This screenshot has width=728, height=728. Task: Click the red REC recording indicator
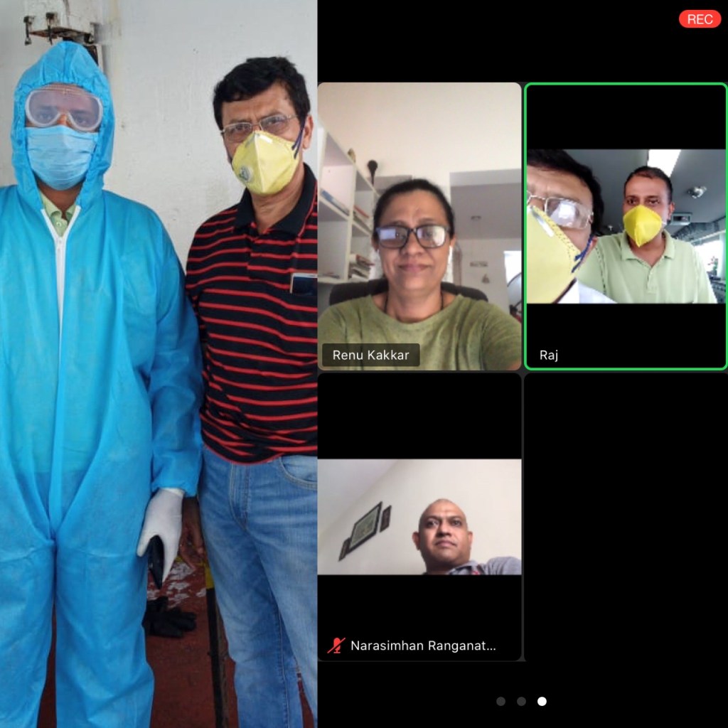point(700,19)
